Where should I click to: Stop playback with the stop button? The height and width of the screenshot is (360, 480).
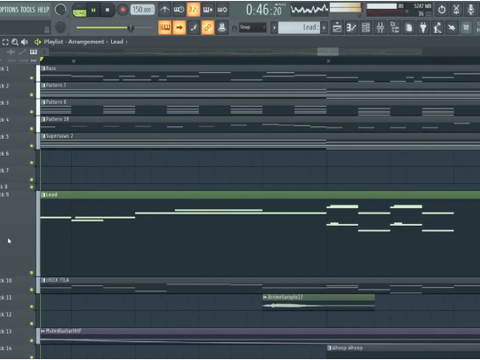click(x=107, y=10)
